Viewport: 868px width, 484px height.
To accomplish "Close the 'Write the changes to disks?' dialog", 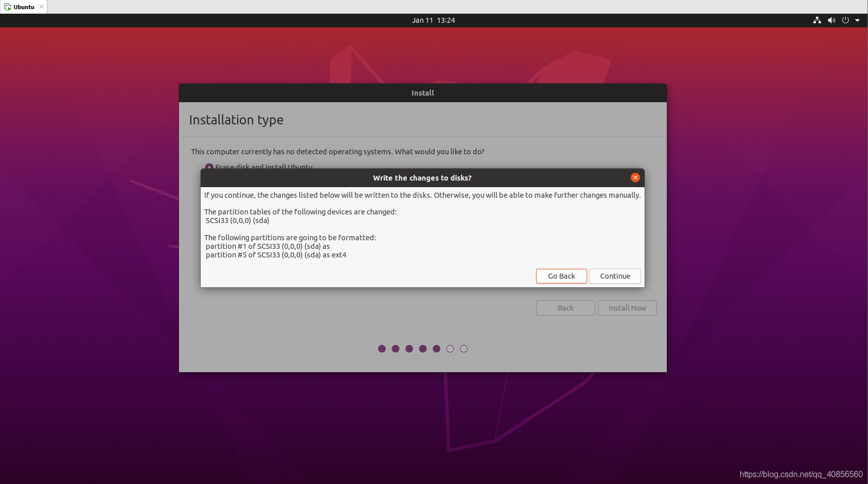I will click(x=635, y=178).
